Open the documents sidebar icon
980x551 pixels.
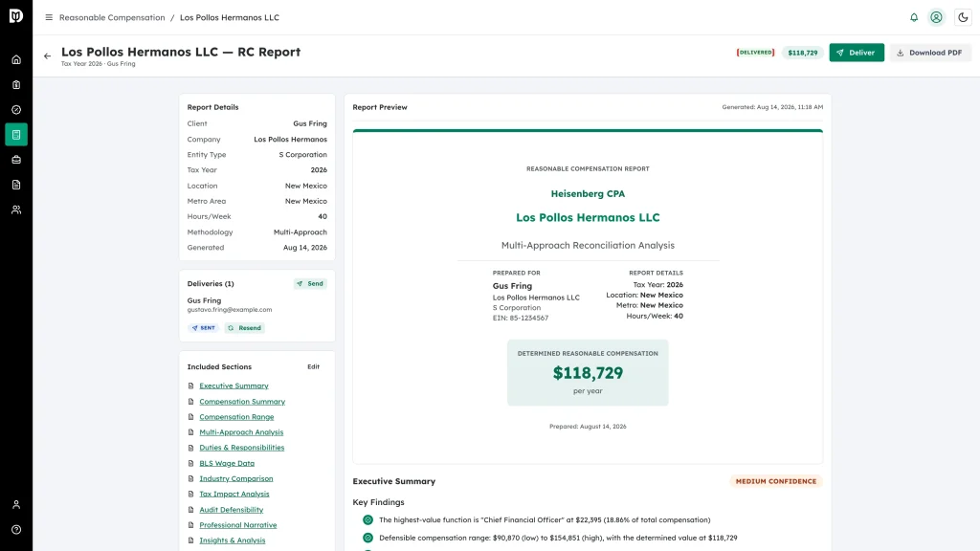pos(16,185)
